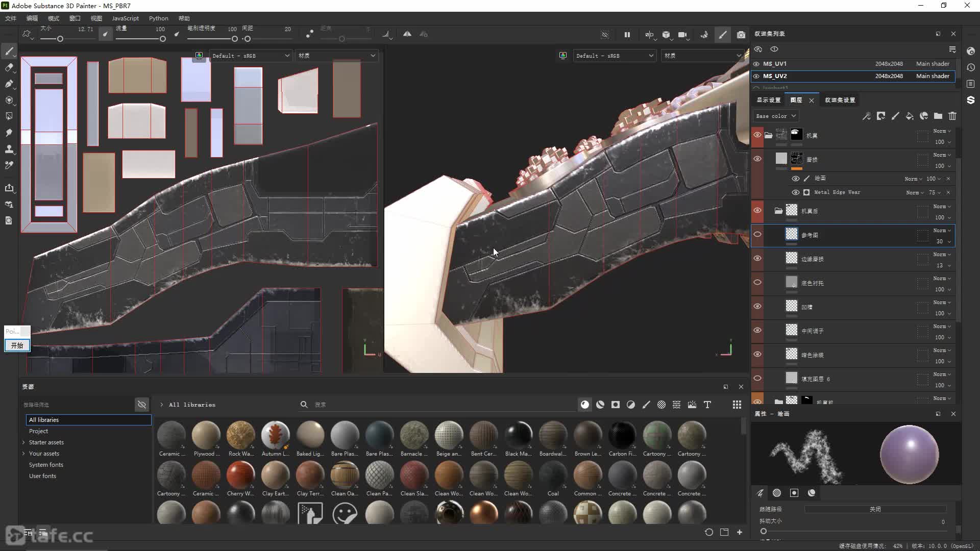This screenshot has height=551, width=980.
Task: Add a fill layer icon
Action: point(910,116)
